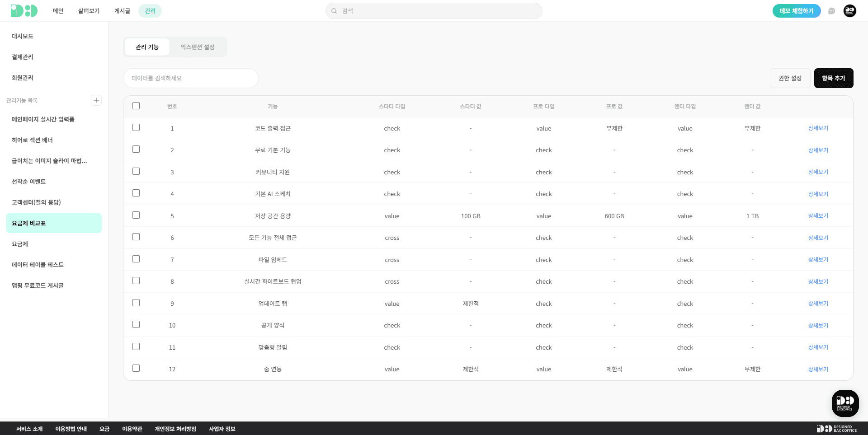
Task: Click the 스타터 타입 column header
Action: (392, 107)
